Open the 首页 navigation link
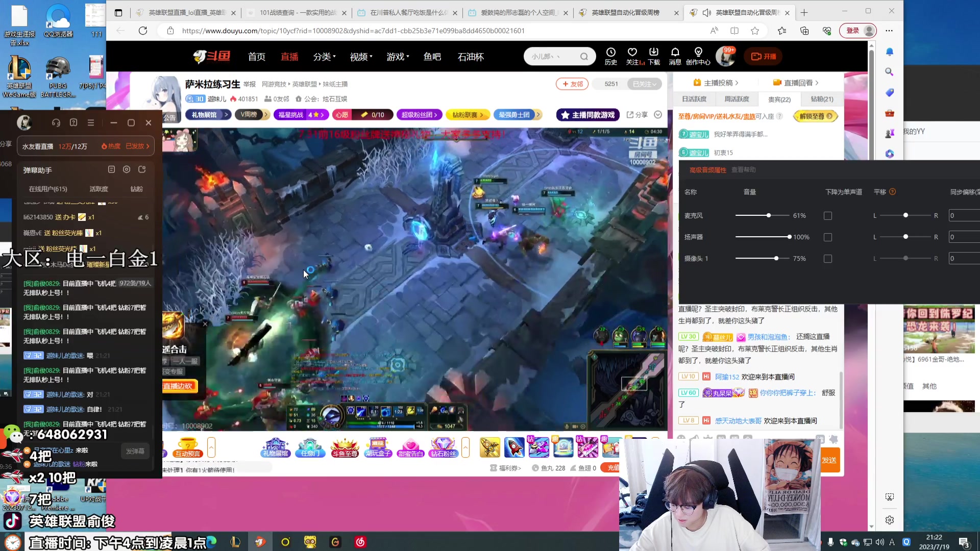Viewport: 980px width, 551px height. point(257,57)
